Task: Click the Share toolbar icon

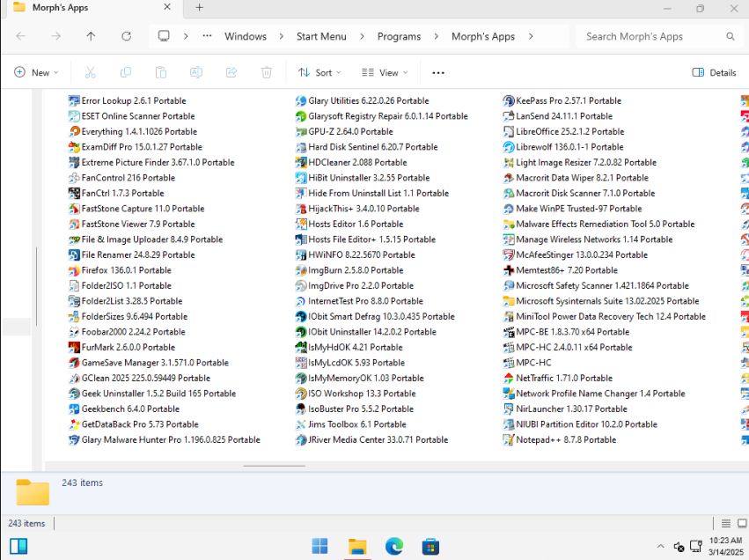Action: [x=231, y=72]
